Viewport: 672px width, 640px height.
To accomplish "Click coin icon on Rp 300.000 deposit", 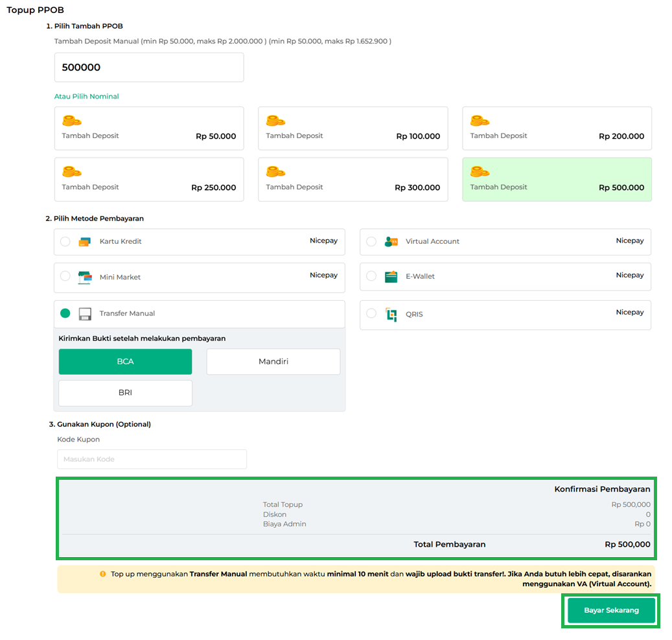I will coord(275,172).
